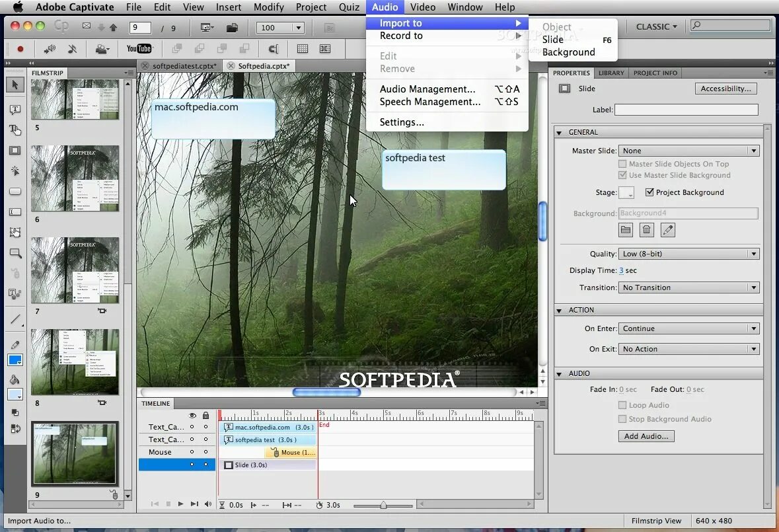Image resolution: width=779 pixels, height=532 pixels.
Task: Select the Pencil stroke tool
Action: pos(15,345)
